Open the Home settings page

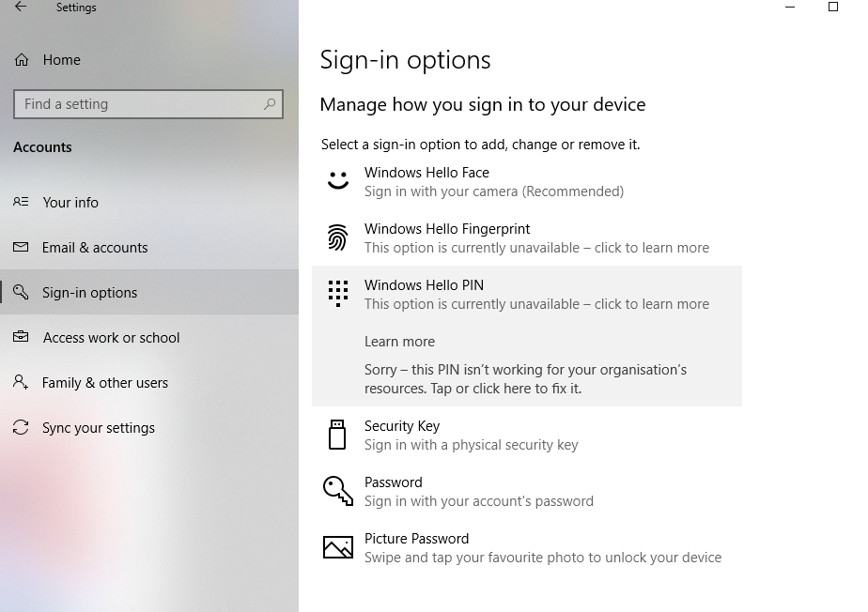(x=149, y=60)
